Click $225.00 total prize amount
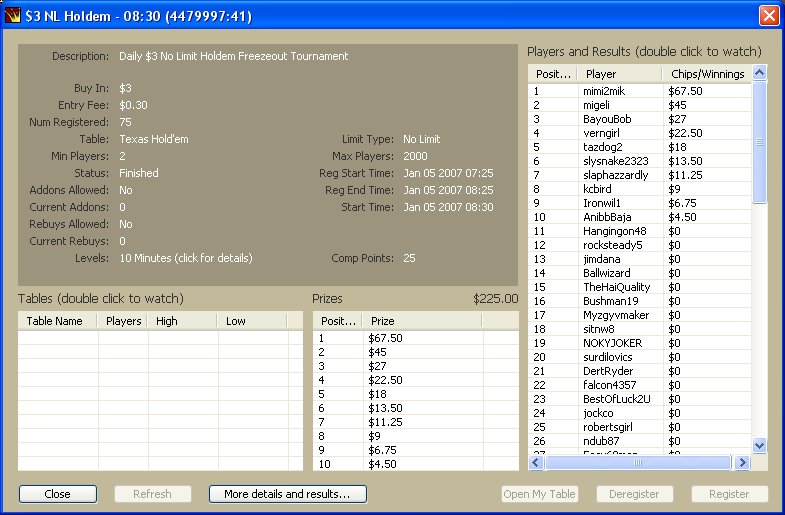The image size is (785, 515). (x=496, y=299)
